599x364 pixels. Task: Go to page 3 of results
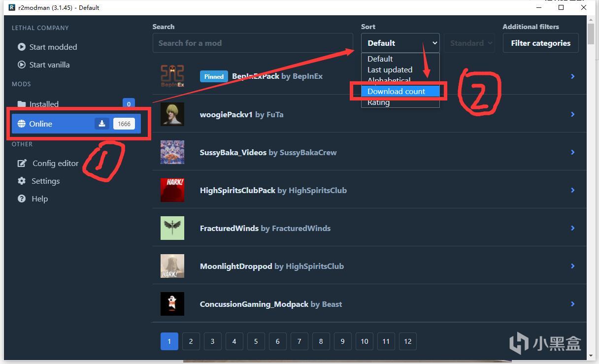pyautogui.click(x=212, y=341)
